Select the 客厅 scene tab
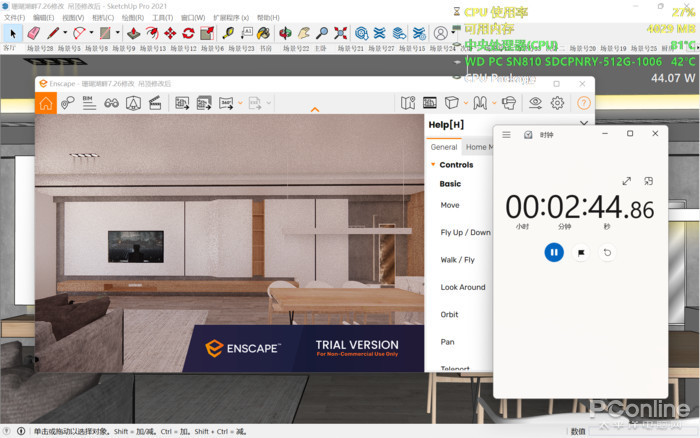The height and width of the screenshot is (438, 700). point(9,48)
